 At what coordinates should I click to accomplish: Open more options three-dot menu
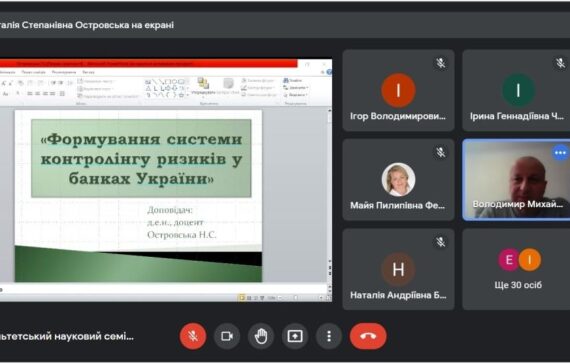coord(329,336)
